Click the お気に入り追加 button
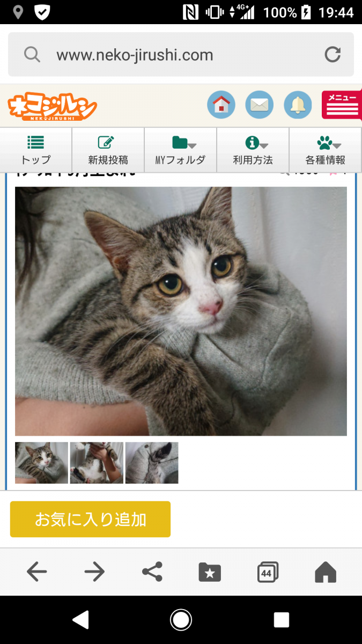 (90, 519)
